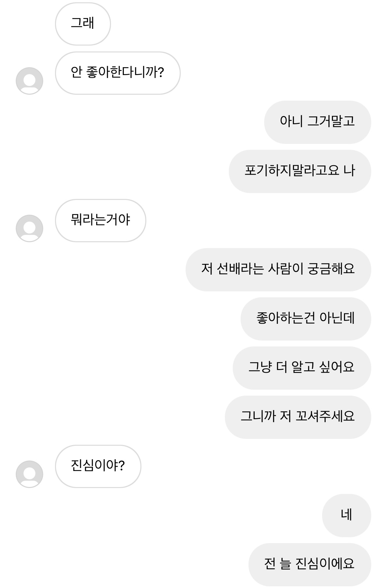Image resolution: width=383 pixels, height=588 pixels.
Task: Click the '저 선배라는 사람이 궁금해요' message
Action: [x=278, y=269]
